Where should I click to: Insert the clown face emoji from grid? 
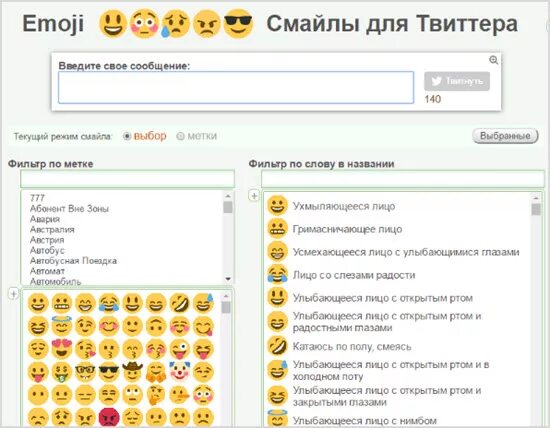point(180,372)
